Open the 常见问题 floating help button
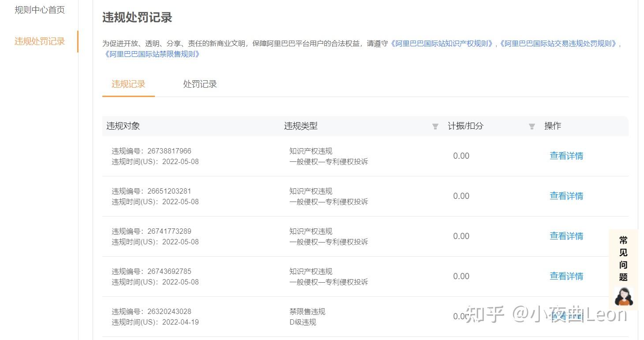Viewport: 644px width, 340px height. coord(623,258)
